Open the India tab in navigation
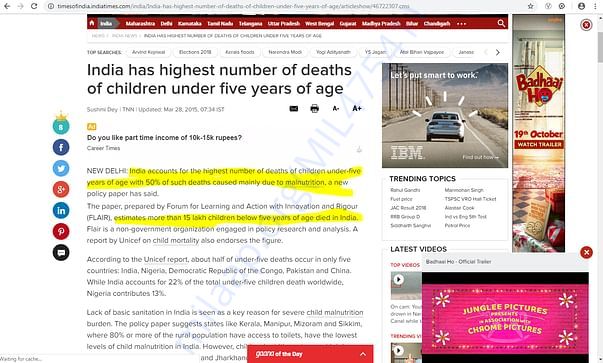This screenshot has height=363, width=603. 106,23
